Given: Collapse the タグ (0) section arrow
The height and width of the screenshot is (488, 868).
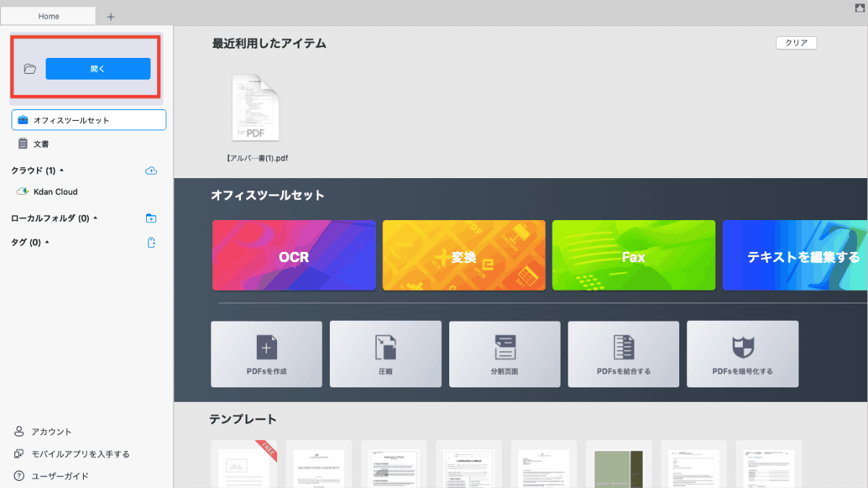Looking at the screenshot, I should tap(47, 243).
